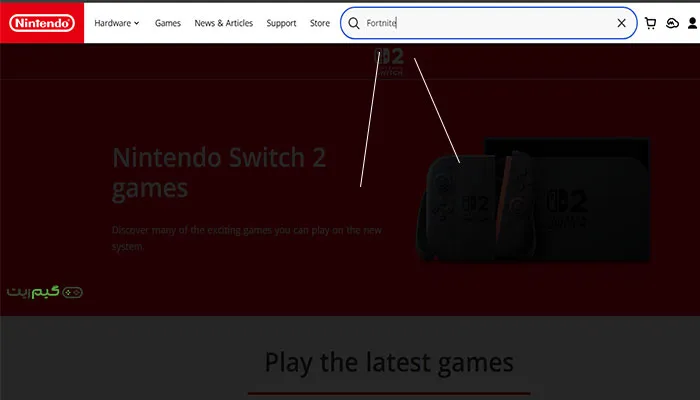Click the Play the latest games heading
The width and height of the screenshot is (700, 400).
(389, 362)
